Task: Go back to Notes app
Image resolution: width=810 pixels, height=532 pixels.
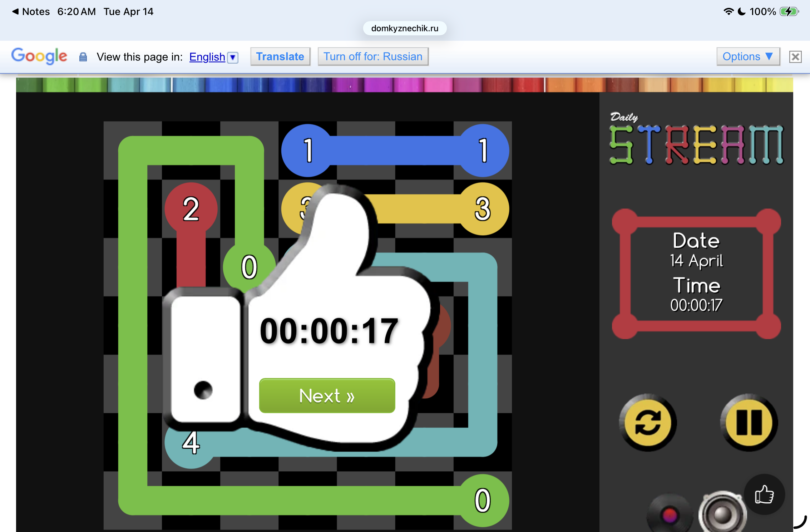Action: 31,11
